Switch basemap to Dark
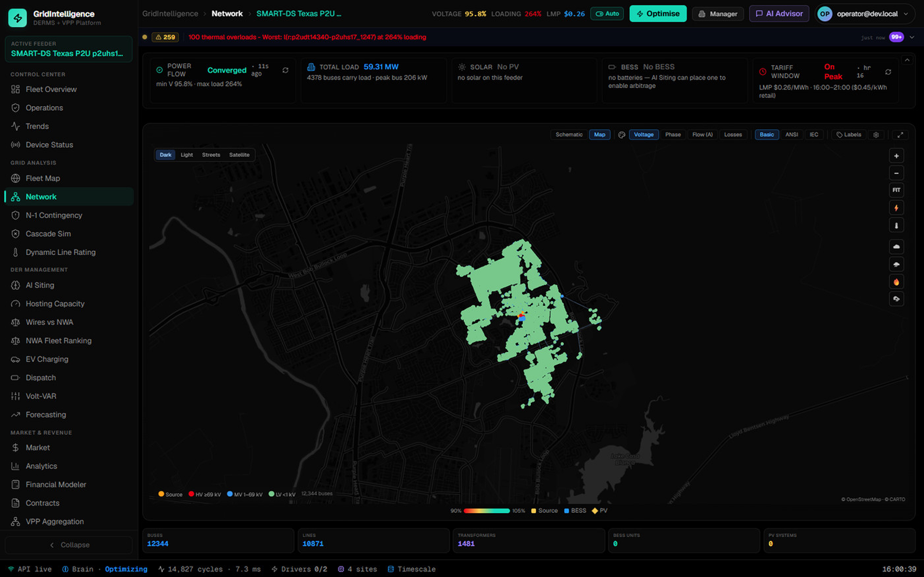Screen dimensions: 924x577 [x=166, y=155]
